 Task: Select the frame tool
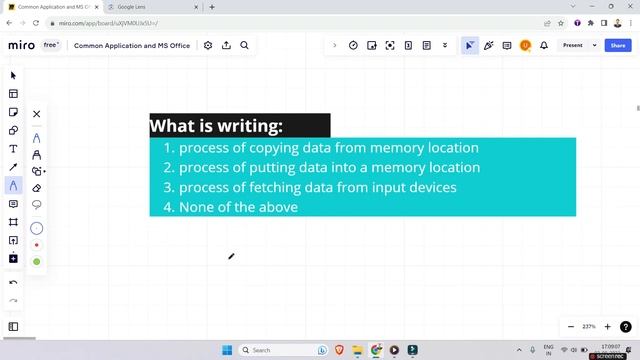click(13, 222)
